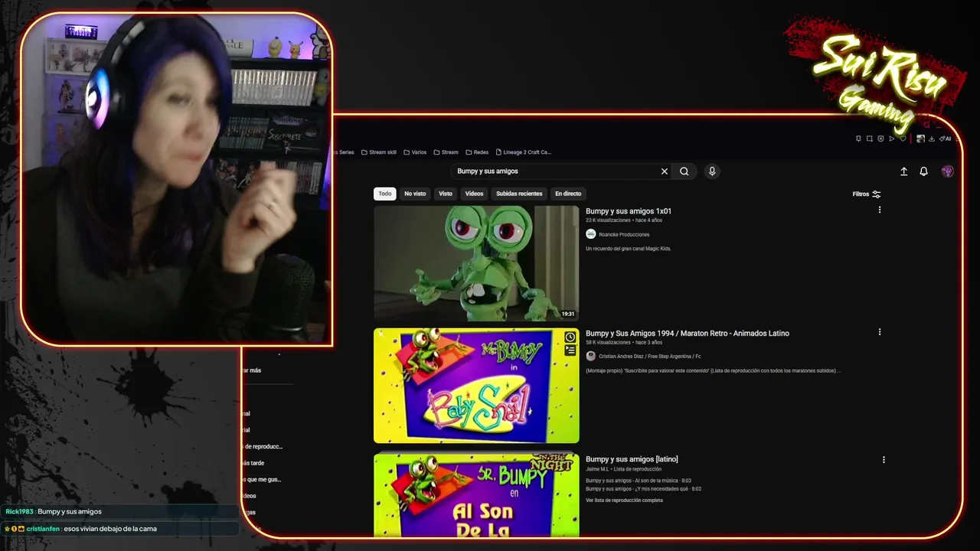This screenshot has width=980, height=551.
Task: Go to Roanoke Producciones channel name
Action: click(x=624, y=235)
